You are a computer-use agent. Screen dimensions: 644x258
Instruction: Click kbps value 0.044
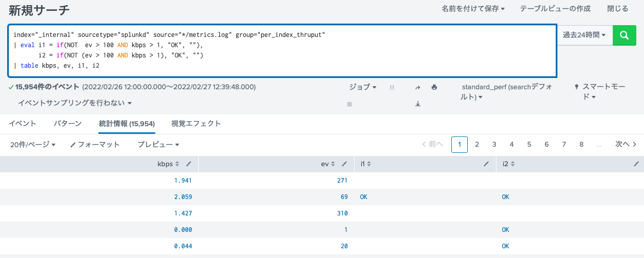click(x=183, y=246)
